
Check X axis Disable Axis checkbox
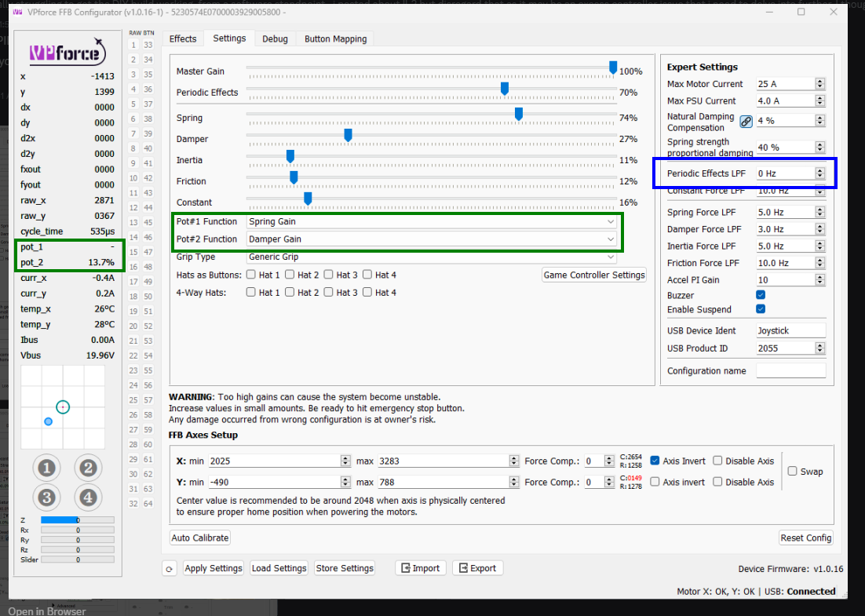pos(717,461)
